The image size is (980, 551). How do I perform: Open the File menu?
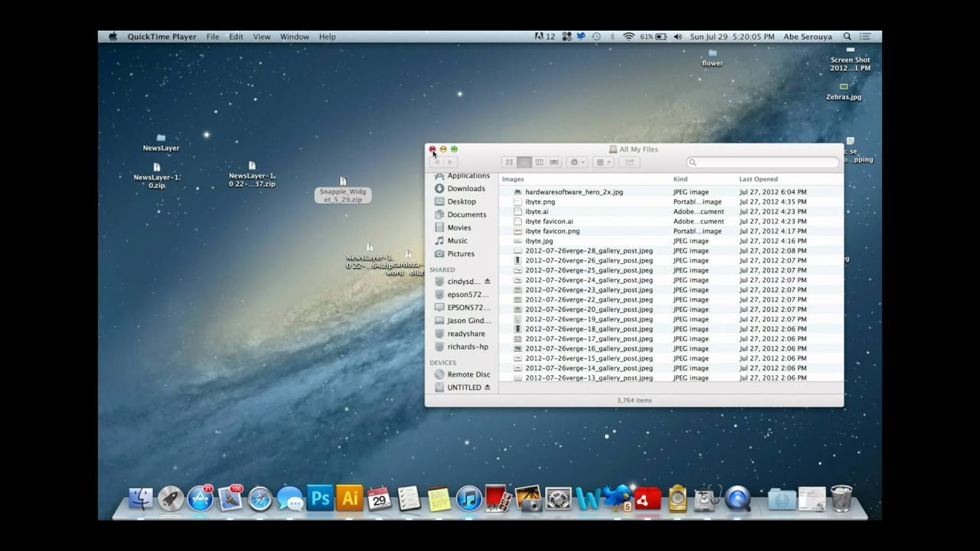(x=213, y=37)
